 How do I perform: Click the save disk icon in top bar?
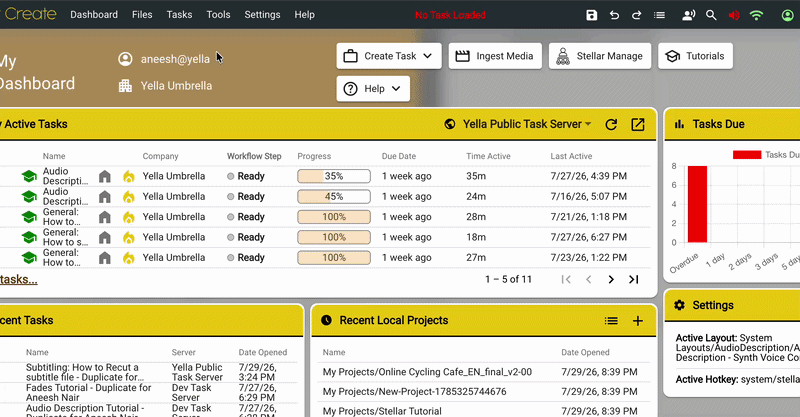click(x=591, y=15)
